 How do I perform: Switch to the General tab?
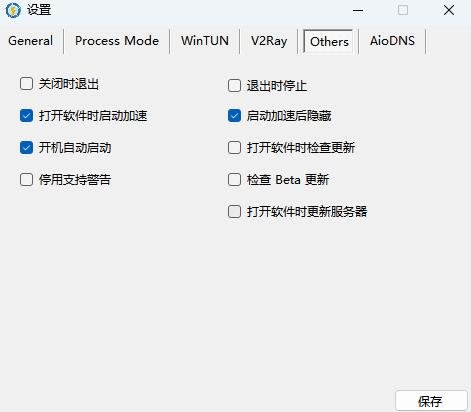pos(30,41)
